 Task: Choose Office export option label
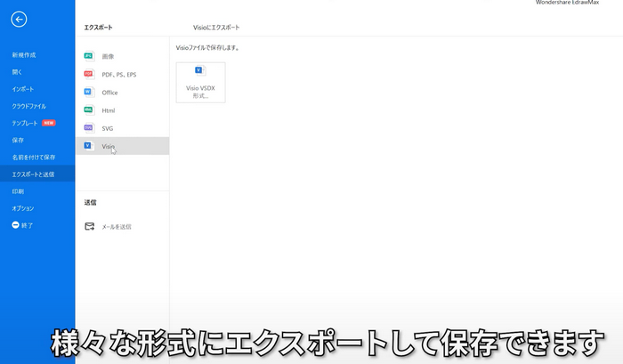click(x=109, y=93)
